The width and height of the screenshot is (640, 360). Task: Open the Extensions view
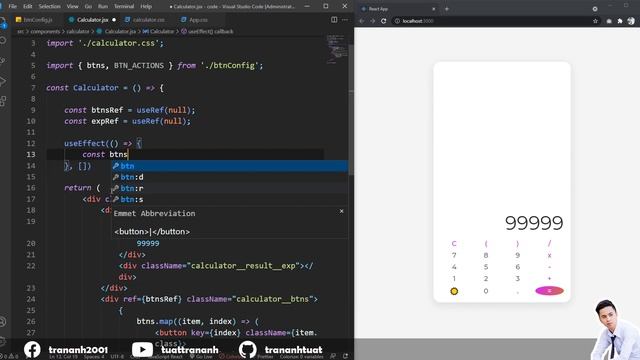tap(3, 101)
